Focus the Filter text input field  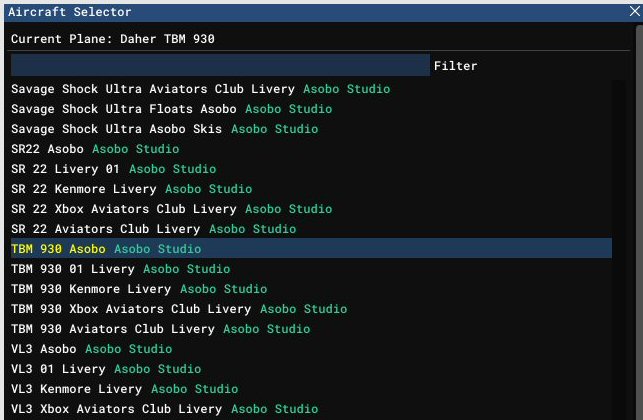pos(220,65)
